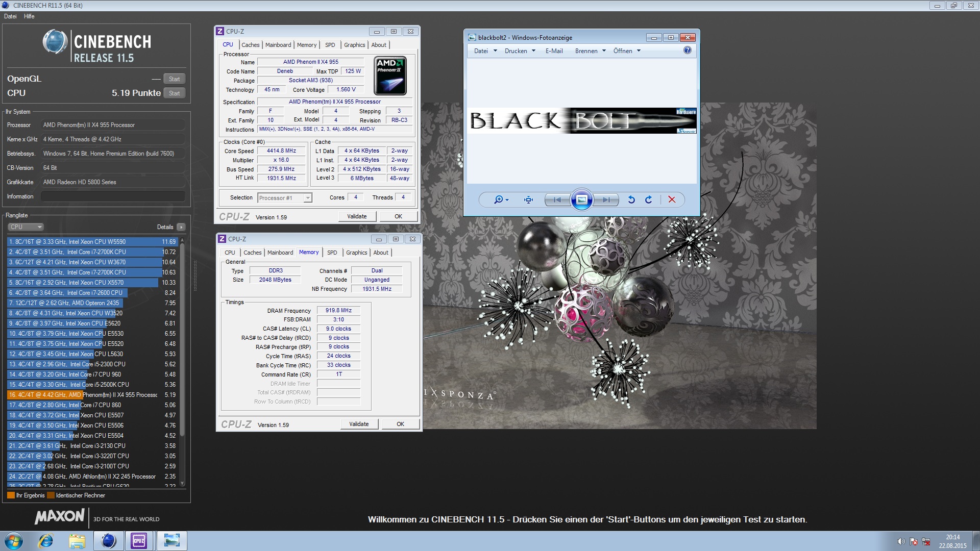Click the Z icon of the upper CPU-Z window
This screenshot has height=551, width=980.
pyautogui.click(x=220, y=31)
